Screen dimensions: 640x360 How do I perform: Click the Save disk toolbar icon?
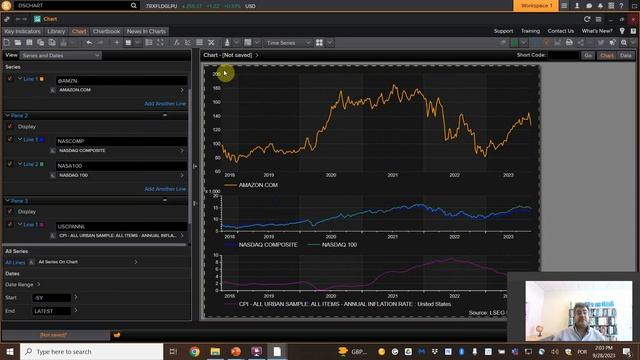(29, 42)
